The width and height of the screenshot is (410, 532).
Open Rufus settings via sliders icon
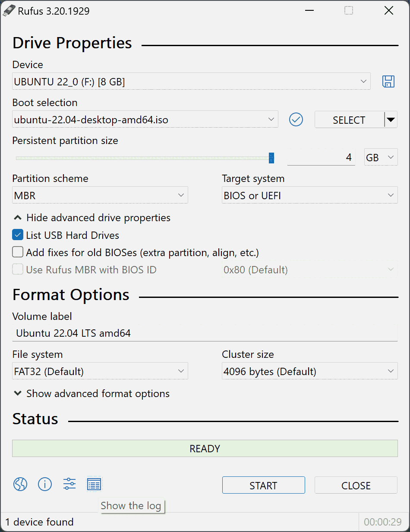[69, 484]
